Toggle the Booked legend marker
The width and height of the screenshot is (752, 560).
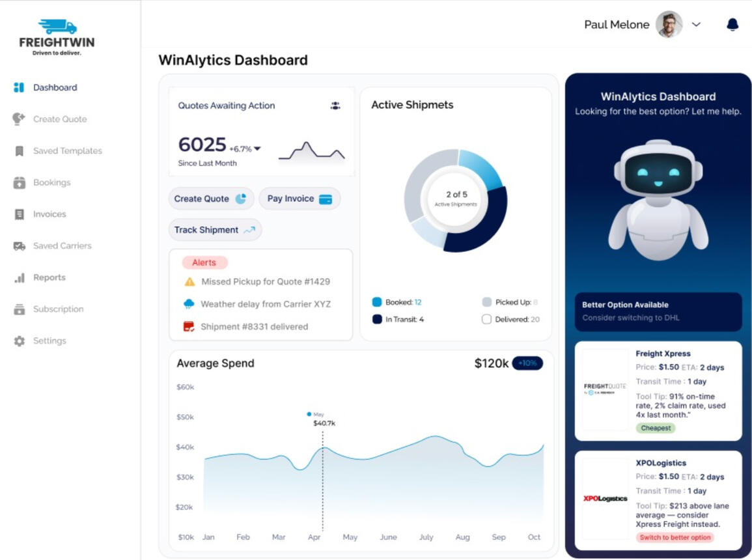click(x=376, y=302)
